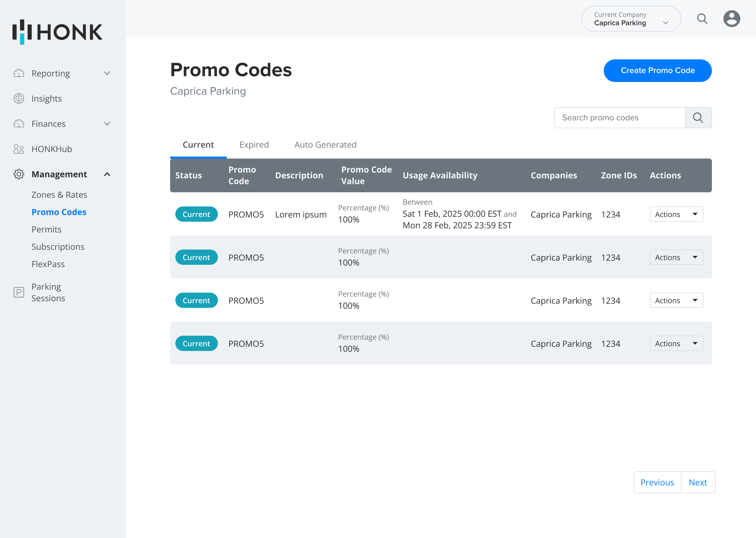Screen dimensions: 756x538
Task: Click the Parking Sessions P icon
Action: 19,292
